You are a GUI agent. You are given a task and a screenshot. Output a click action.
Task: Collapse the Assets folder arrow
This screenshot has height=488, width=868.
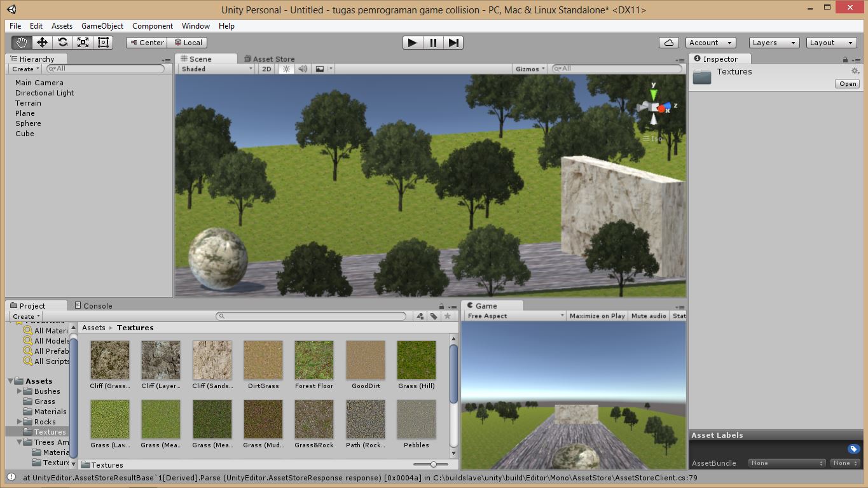click(10, 381)
